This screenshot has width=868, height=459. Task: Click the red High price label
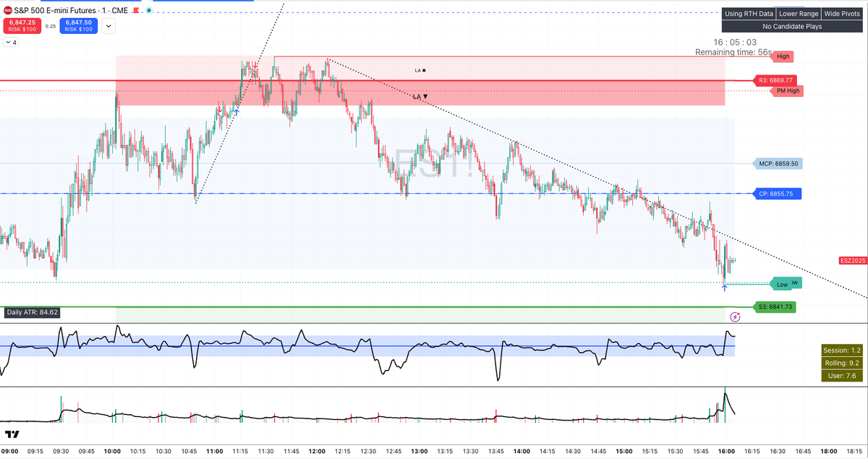point(783,56)
